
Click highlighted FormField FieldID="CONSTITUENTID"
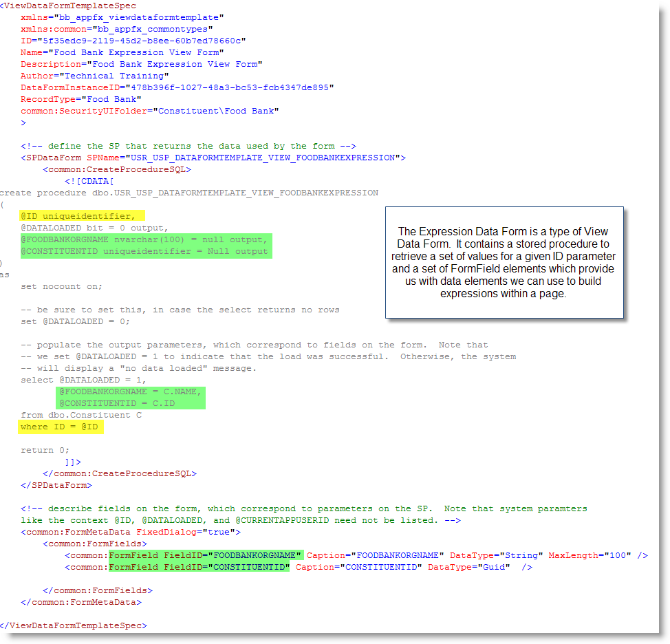point(199,567)
